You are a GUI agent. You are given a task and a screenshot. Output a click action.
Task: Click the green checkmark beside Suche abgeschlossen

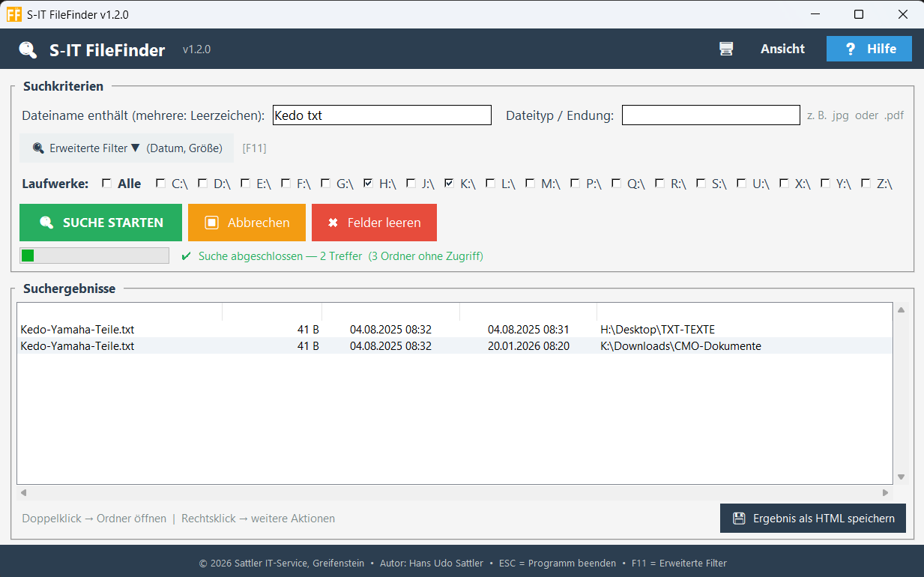(x=185, y=256)
